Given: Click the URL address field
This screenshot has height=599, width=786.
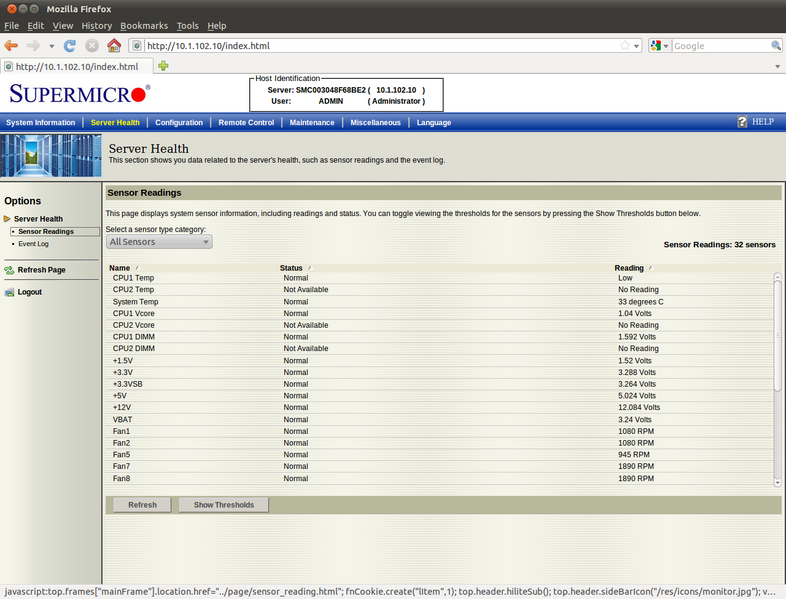Looking at the screenshot, I should pyautogui.click(x=381, y=46).
